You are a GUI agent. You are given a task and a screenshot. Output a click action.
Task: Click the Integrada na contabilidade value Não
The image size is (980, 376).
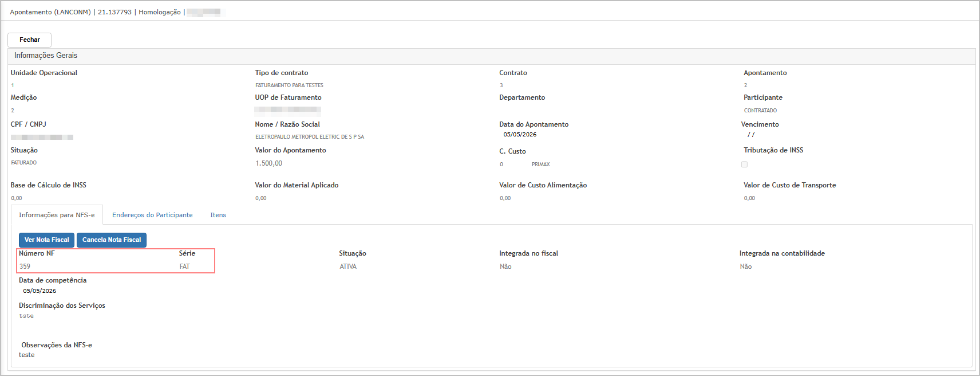click(x=745, y=267)
